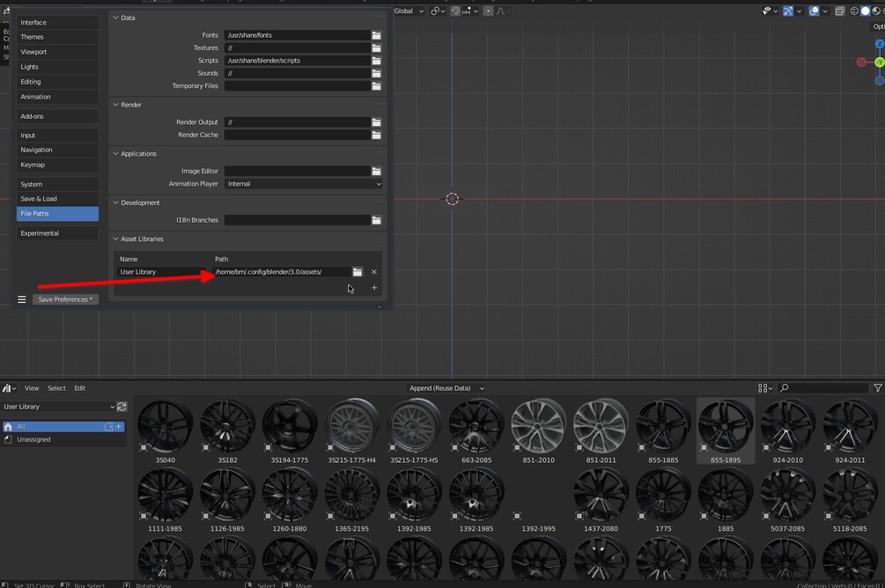Viewport: 885px width, 588px height.
Task: Switch to material preview shading
Action: tap(876, 11)
